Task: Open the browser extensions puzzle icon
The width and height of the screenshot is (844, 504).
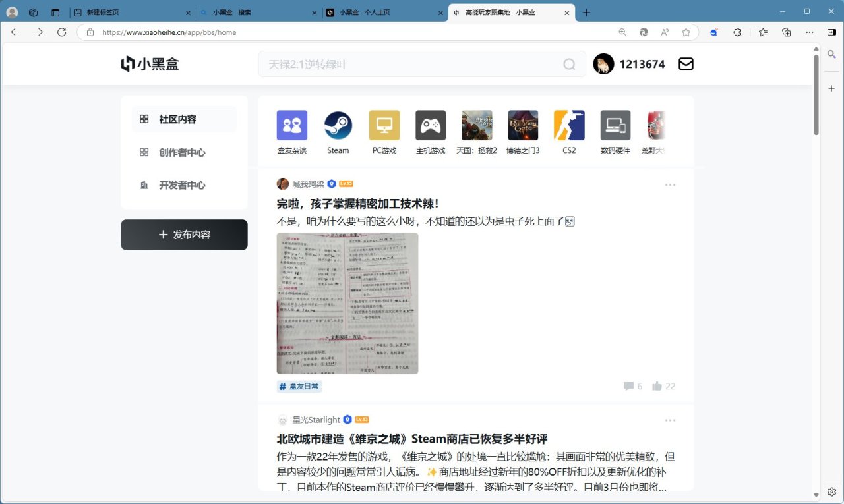Action: 738,32
